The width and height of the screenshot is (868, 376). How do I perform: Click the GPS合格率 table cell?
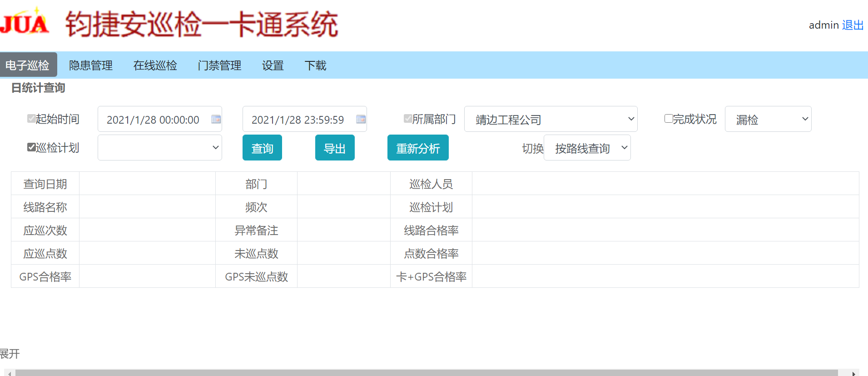[45, 276]
